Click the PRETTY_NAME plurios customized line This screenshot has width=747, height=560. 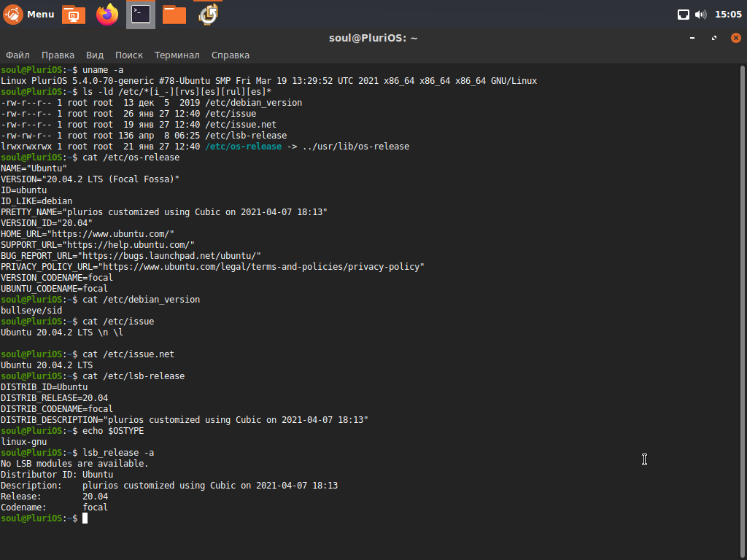(164, 212)
